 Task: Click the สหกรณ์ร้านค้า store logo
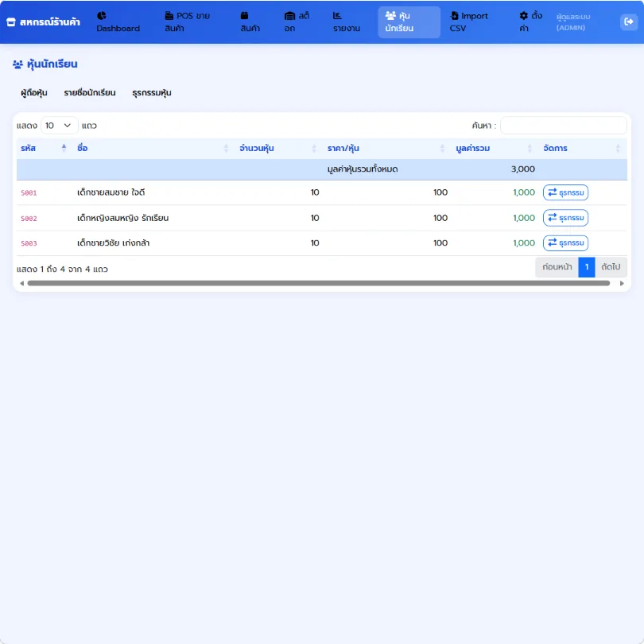tap(44, 21)
